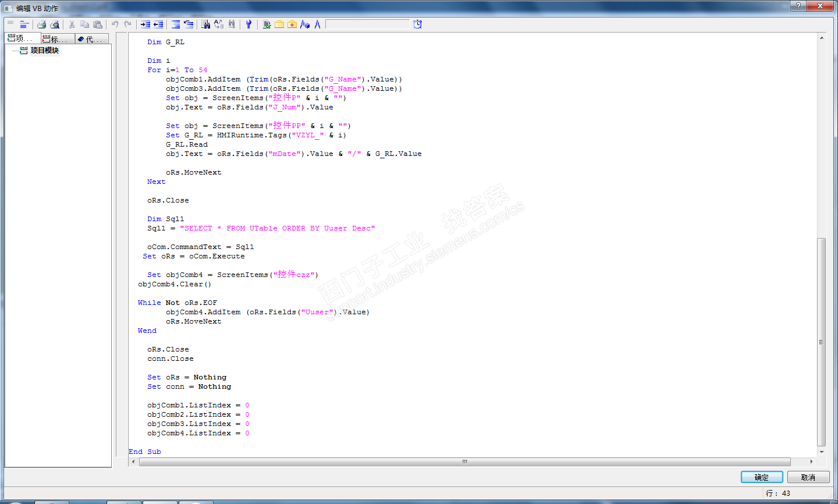This screenshot has height=504, width=838.
Task: Open the object selection shapes icon
Action: pyautogui.click(x=305, y=24)
